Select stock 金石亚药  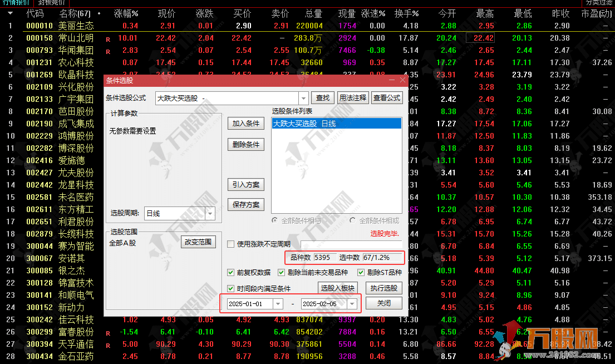tap(76, 357)
